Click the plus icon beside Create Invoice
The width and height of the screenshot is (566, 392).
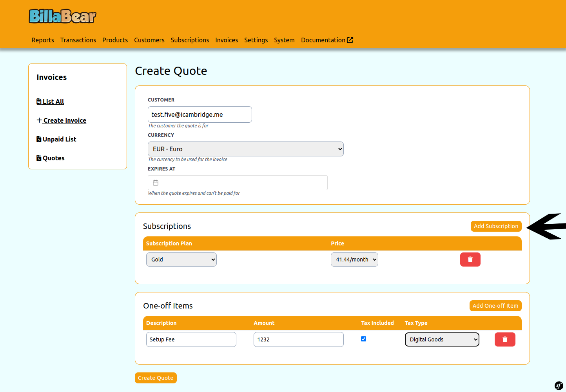[x=39, y=120]
